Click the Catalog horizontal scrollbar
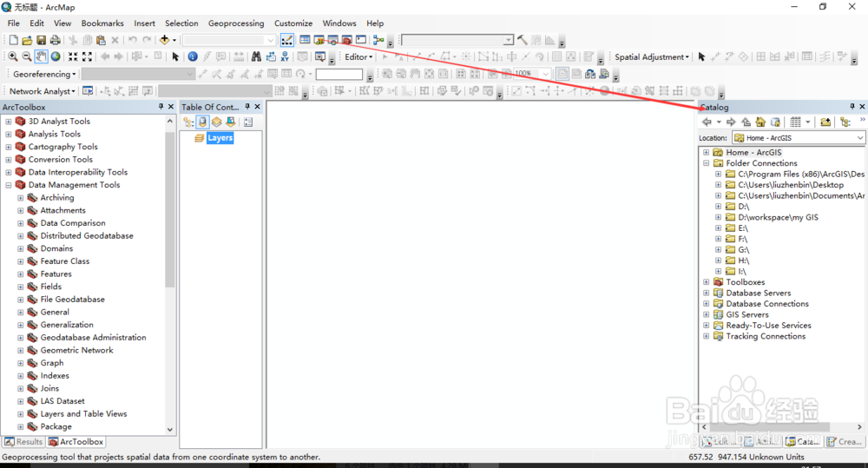Image resolution: width=868 pixels, height=468 pixels. pos(769,427)
